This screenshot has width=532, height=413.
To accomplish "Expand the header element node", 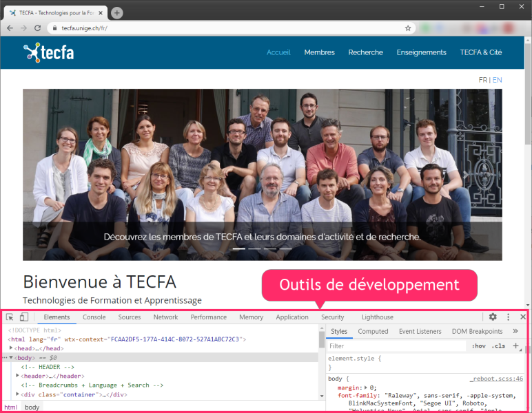I will (x=18, y=376).
